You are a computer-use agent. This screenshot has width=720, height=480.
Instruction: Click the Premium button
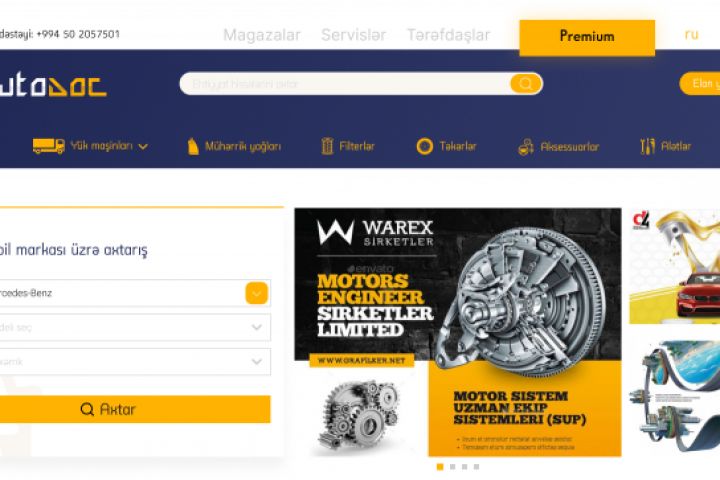coord(587,37)
